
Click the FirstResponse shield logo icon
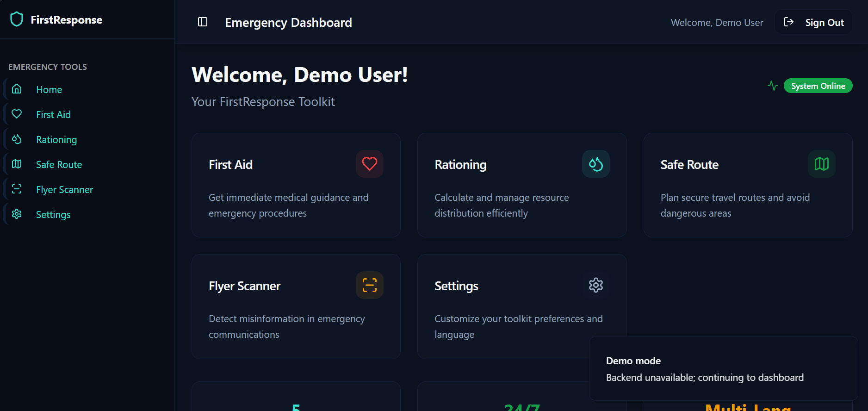point(17,19)
